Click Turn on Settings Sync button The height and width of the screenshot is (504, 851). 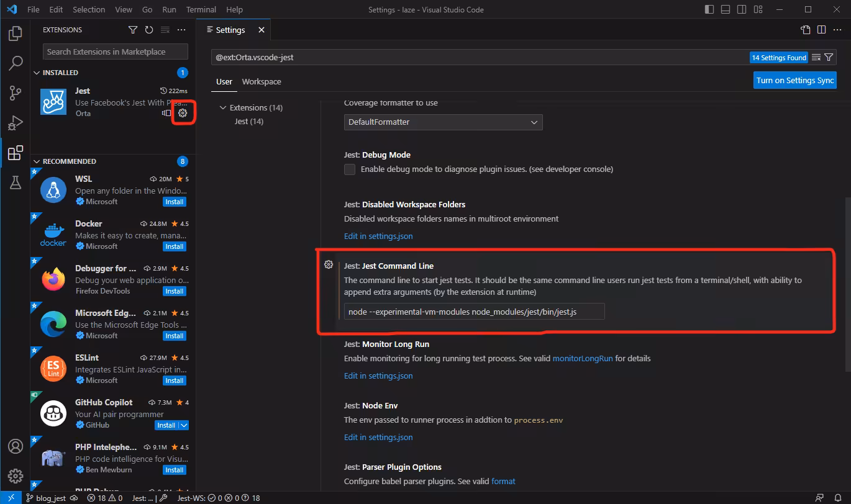tap(795, 80)
